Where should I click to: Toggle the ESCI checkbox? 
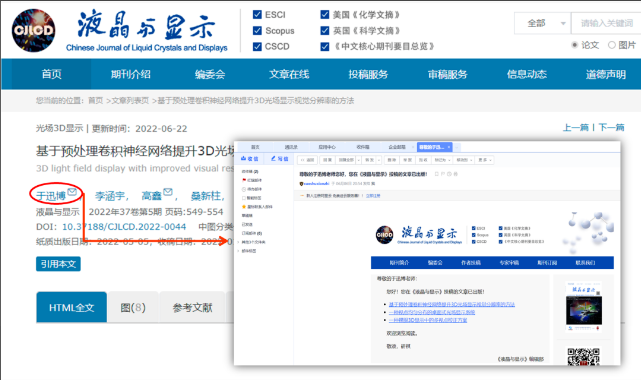point(257,15)
